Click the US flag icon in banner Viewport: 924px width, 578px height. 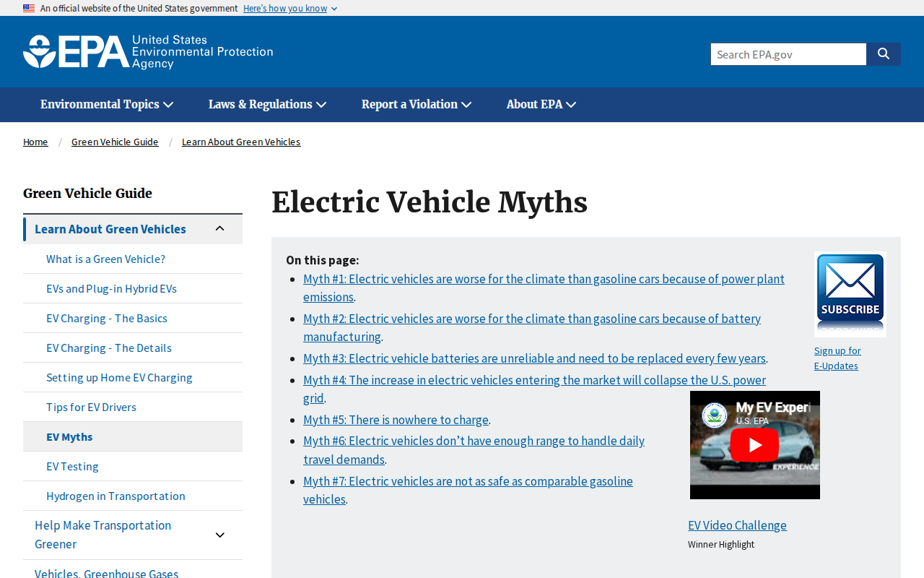29,9
